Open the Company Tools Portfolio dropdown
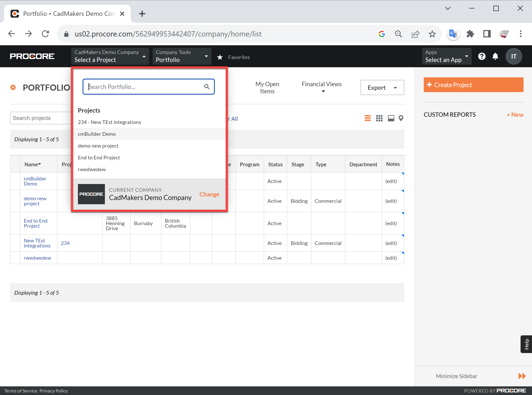The width and height of the screenshot is (532, 395). click(x=206, y=56)
